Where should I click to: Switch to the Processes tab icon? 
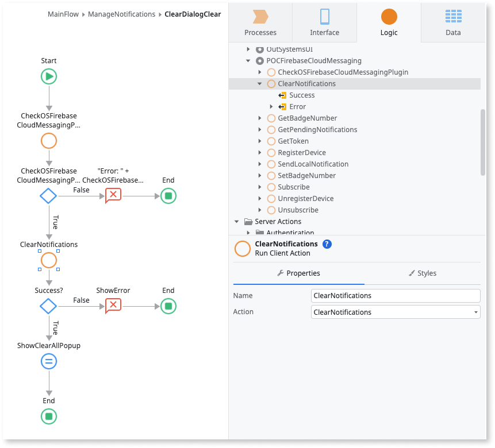point(260,22)
